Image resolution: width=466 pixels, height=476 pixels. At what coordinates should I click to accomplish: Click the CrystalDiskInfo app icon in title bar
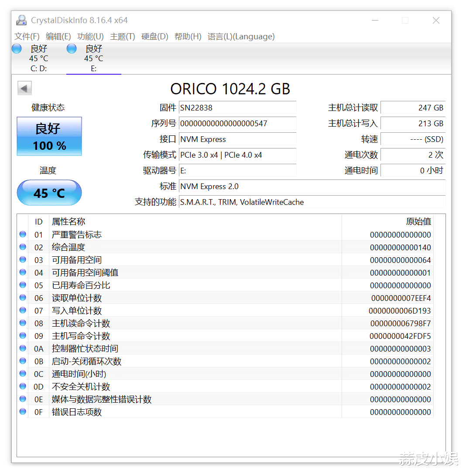21,21
